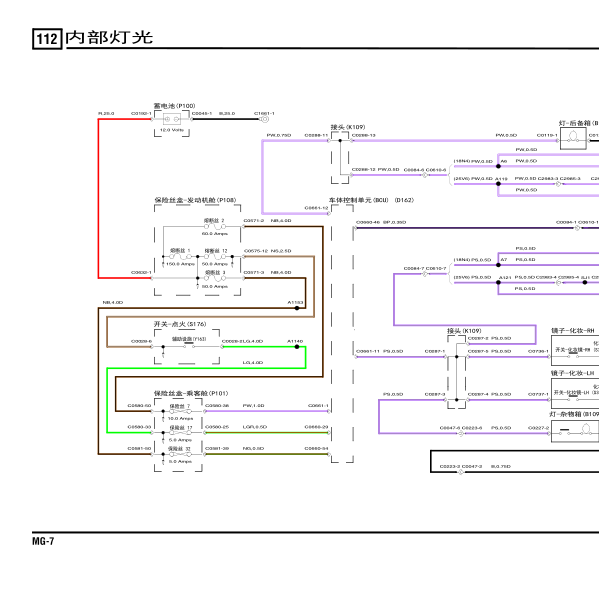Click the 镜子-化妆-LH label

(x=572, y=373)
